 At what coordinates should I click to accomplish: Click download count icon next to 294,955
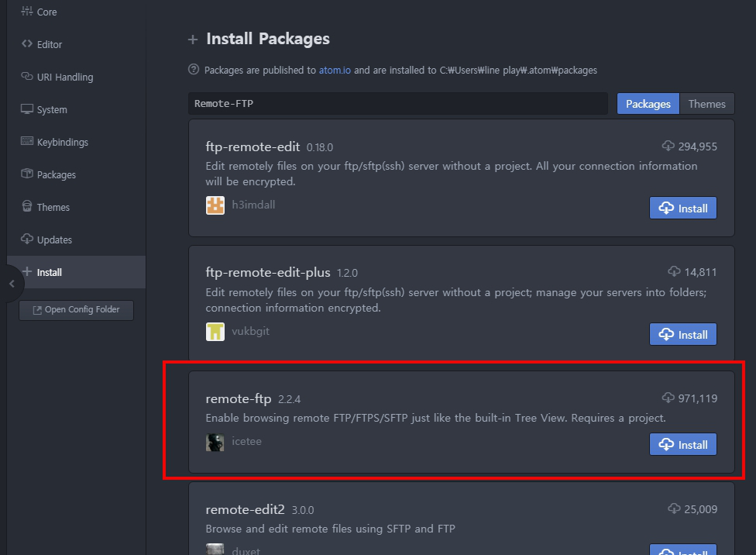point(668,146)
